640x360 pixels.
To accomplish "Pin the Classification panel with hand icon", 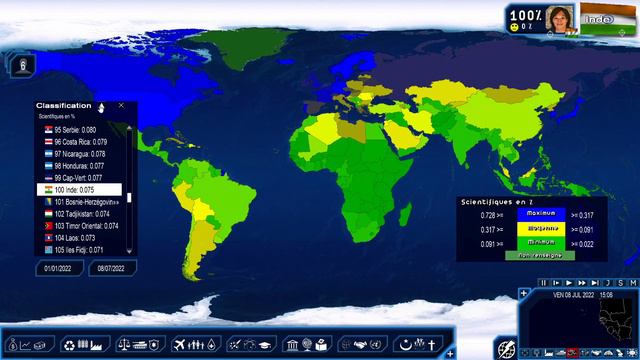I will click(x=101, y=107).
